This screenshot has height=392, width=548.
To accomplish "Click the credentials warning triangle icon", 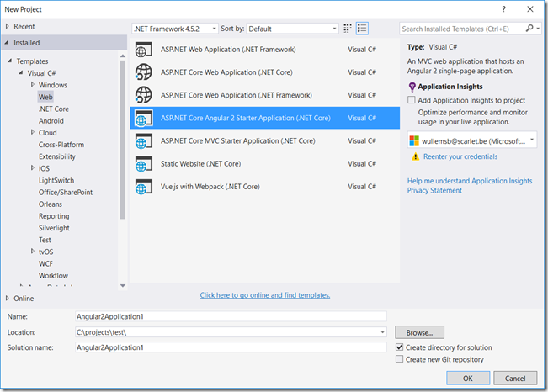I will 415,156.
